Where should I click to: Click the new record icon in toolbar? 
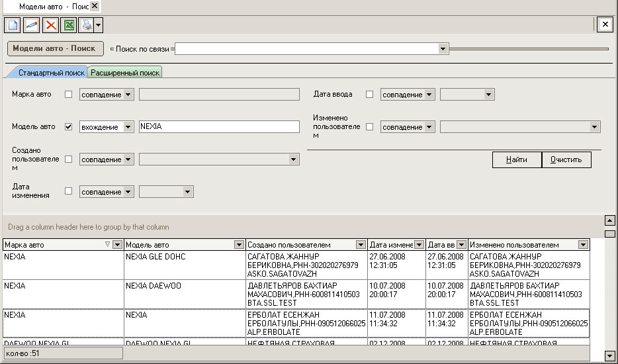pyautogui.click(x=13, y=25)
